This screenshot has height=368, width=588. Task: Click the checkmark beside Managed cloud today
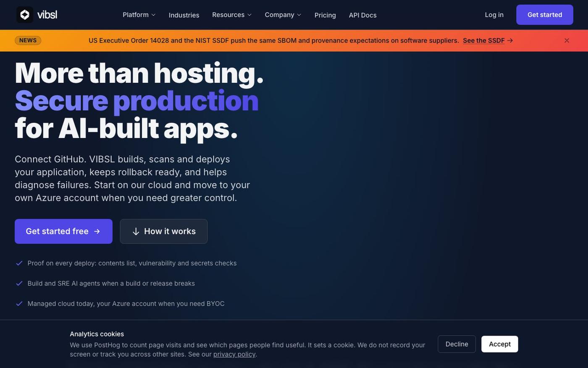tap(19, 304)
